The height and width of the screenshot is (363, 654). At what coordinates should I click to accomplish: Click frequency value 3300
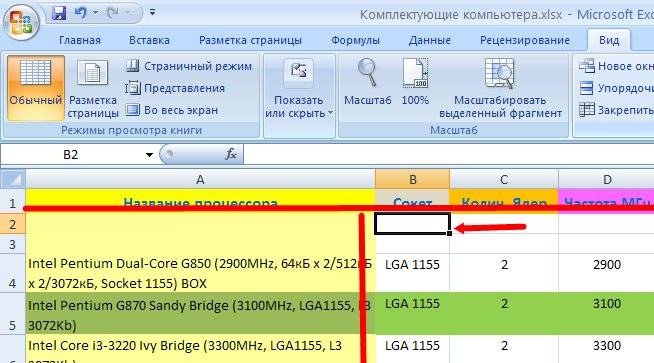[x=607, y=345]
